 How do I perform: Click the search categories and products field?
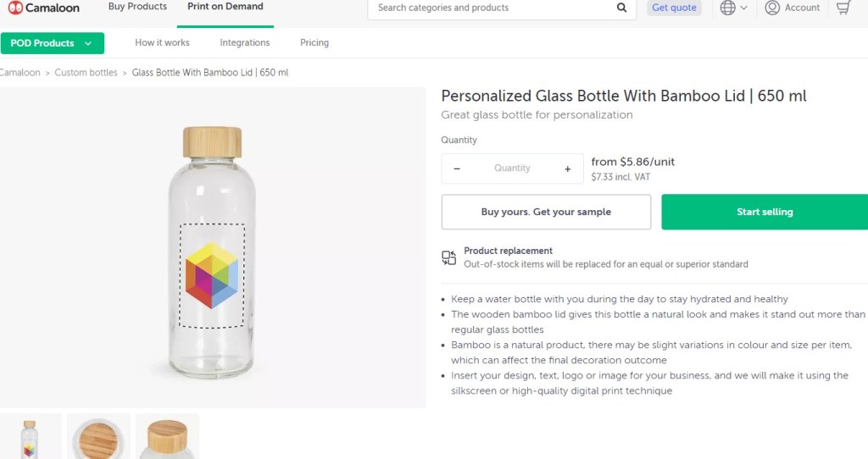492,8
